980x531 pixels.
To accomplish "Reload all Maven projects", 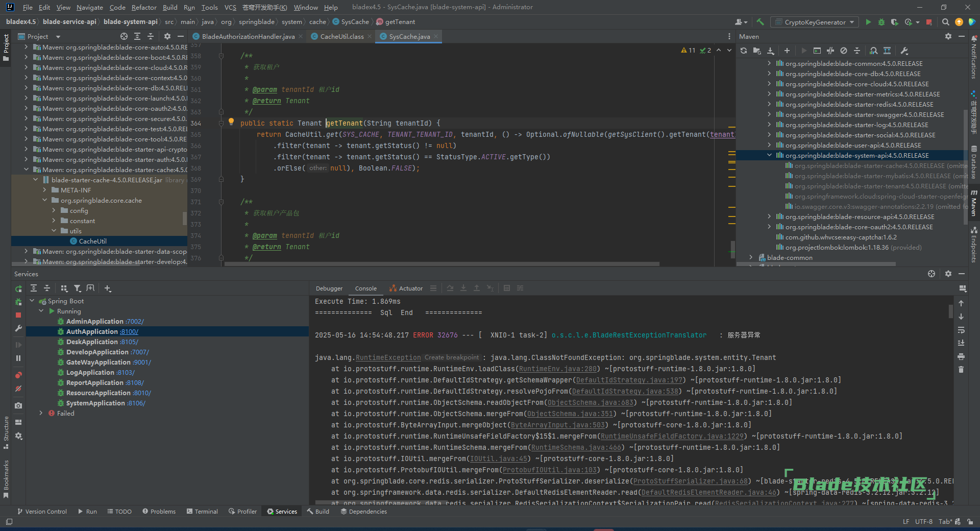I will pyautogui.click(x=744, y=51).
